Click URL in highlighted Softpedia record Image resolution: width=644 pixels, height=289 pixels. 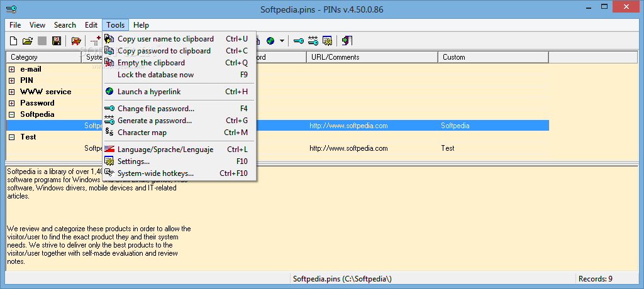[348, 126]
